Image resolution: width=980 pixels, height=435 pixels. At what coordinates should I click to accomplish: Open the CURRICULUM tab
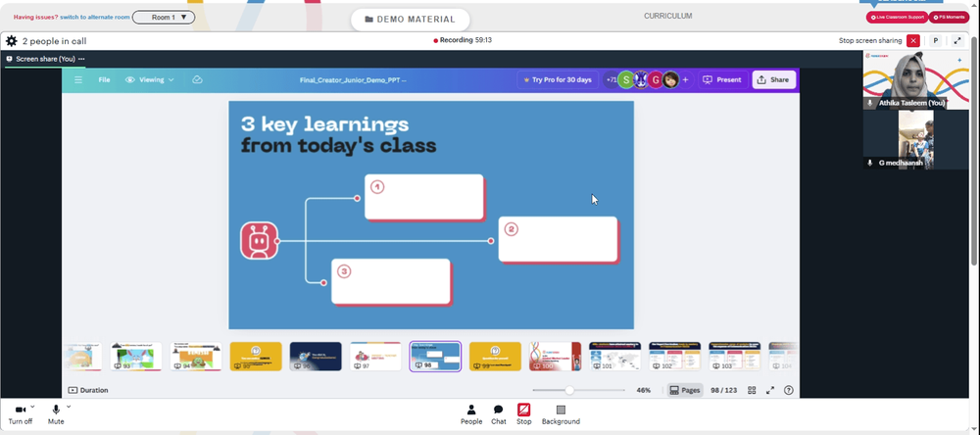(668, 16)
